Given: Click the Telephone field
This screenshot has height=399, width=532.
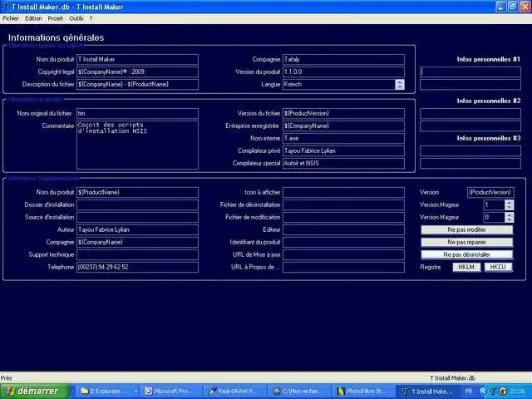Looking at the screenshot, I should click(137, 267).
